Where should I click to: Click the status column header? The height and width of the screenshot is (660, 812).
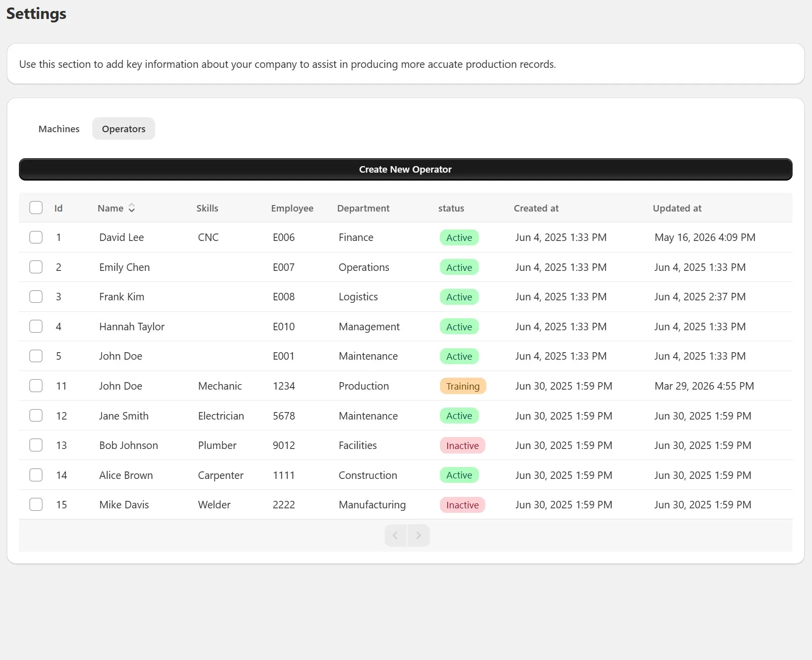(451, 208)
